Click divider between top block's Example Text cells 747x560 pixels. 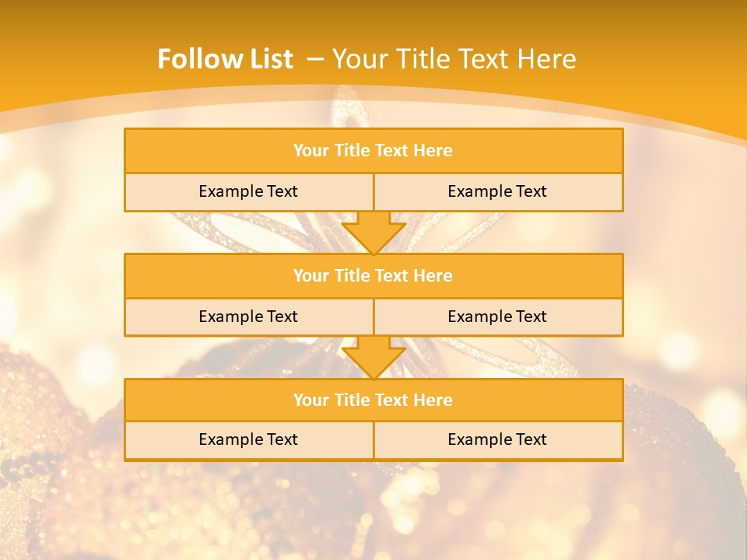pos(373,191)
